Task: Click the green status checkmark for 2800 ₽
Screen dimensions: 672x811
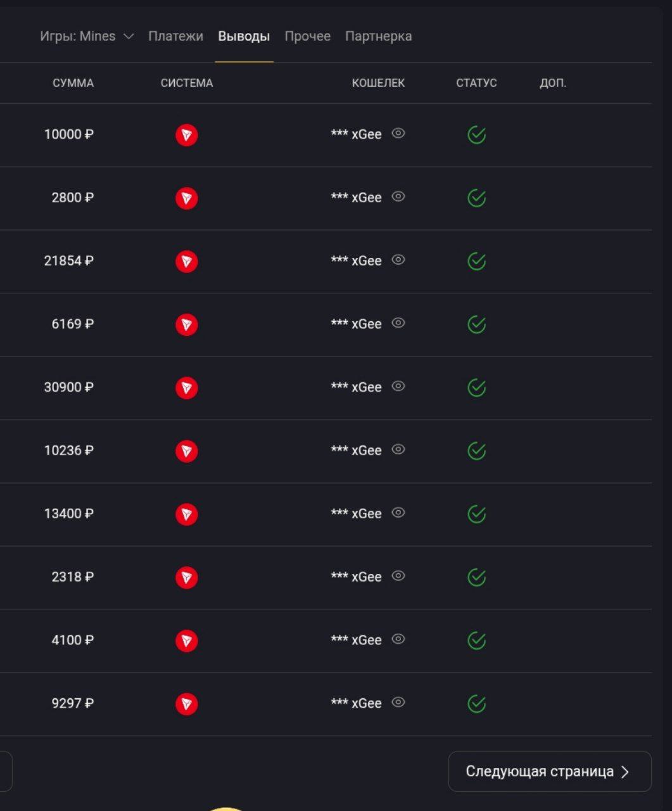Action: (x=476, y=198)
